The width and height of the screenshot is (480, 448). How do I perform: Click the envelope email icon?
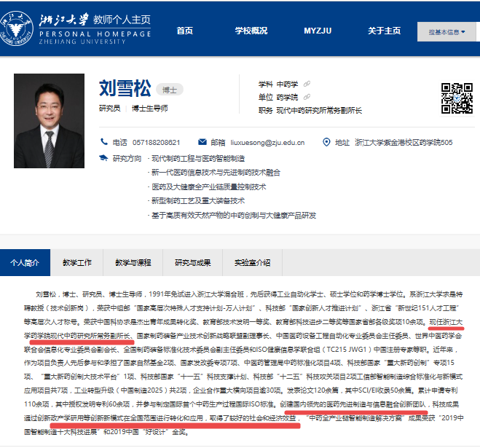tap(201, 142)
